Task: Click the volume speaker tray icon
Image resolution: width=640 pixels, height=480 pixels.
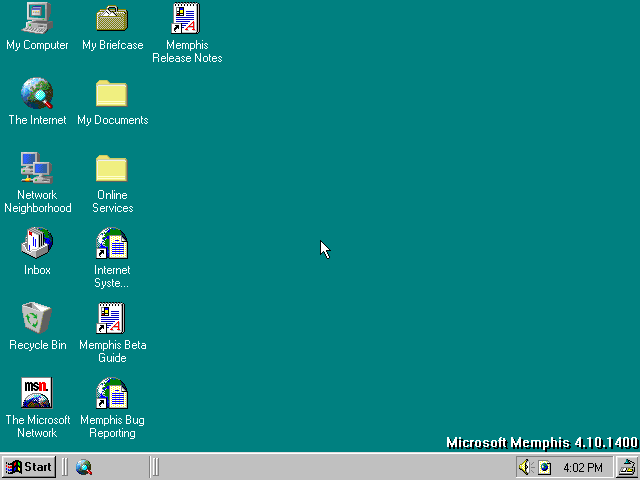Action: 526,467
